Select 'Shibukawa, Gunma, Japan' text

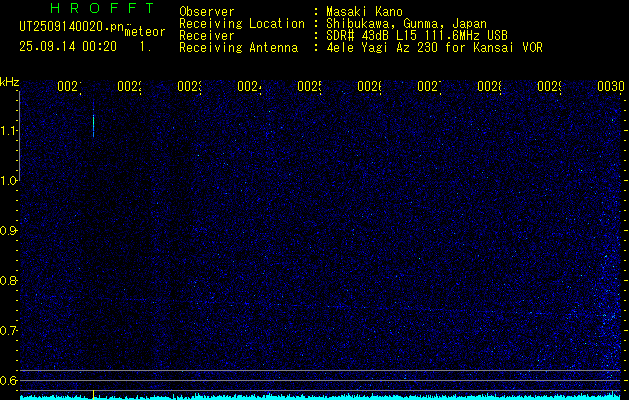pyautogui.click(x=406, y=24)
